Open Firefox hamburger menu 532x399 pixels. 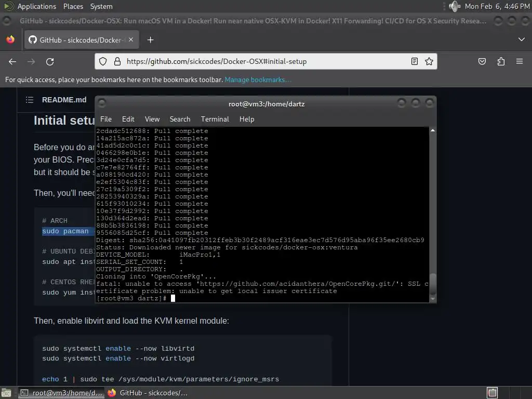520,61
